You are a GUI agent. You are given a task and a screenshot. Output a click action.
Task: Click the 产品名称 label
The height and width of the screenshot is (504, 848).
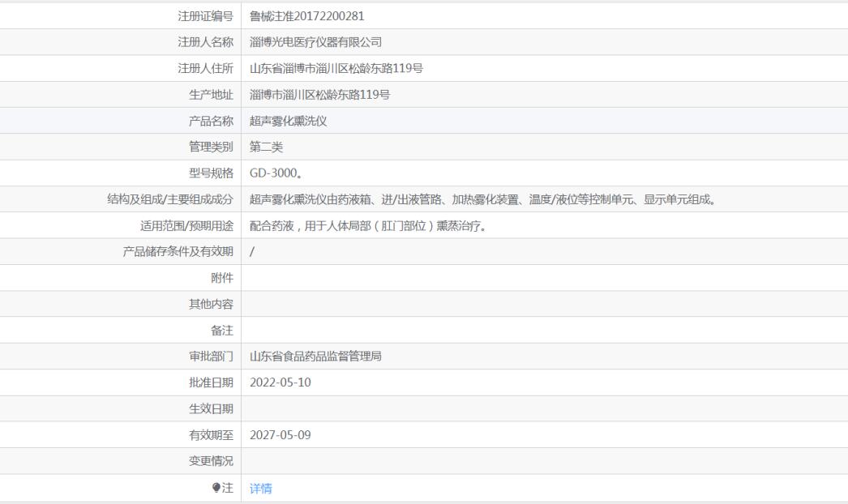pyautogui.click(x=211, y=121)
